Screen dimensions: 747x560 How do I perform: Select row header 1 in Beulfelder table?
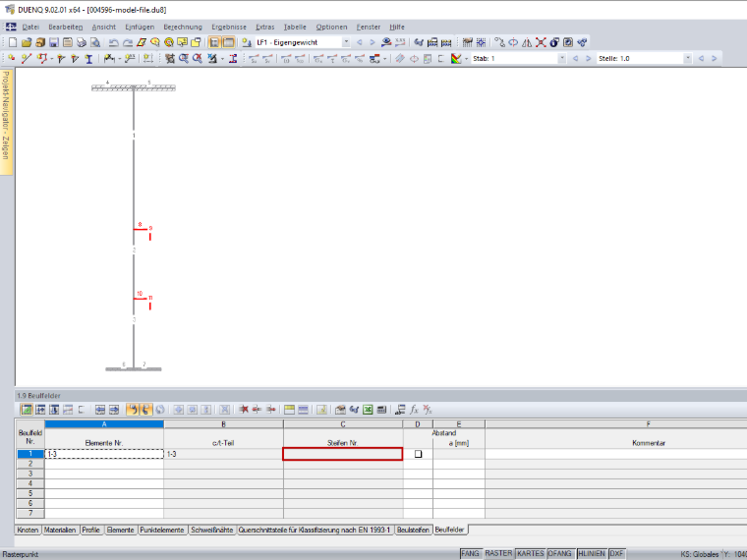coord(30,454)
